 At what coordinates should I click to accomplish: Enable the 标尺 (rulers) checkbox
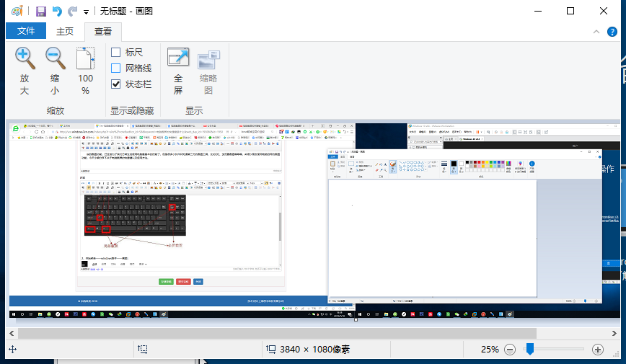pos(116,53)
